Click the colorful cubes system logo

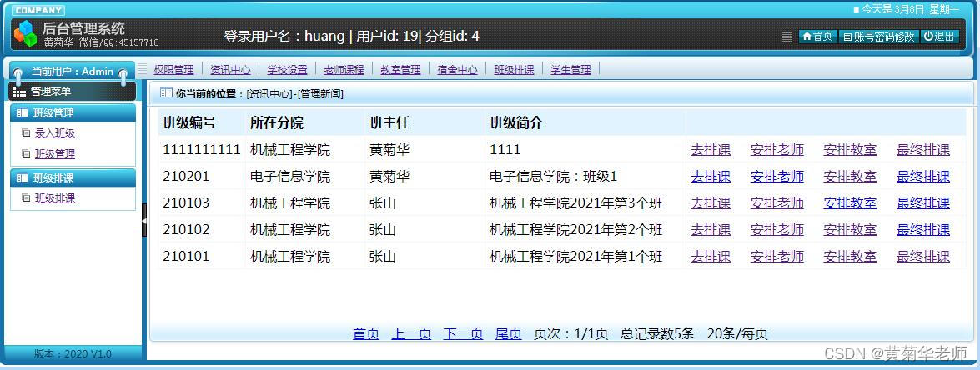25,33
